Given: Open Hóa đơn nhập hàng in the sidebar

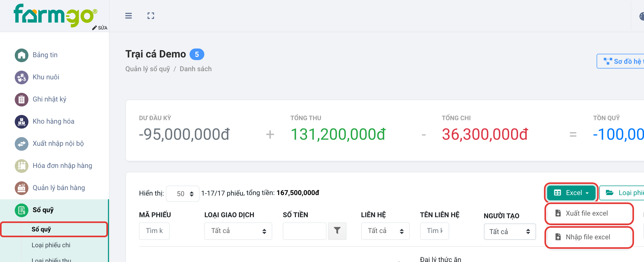Looking at the screenshot, I should [x=62, y=166].
